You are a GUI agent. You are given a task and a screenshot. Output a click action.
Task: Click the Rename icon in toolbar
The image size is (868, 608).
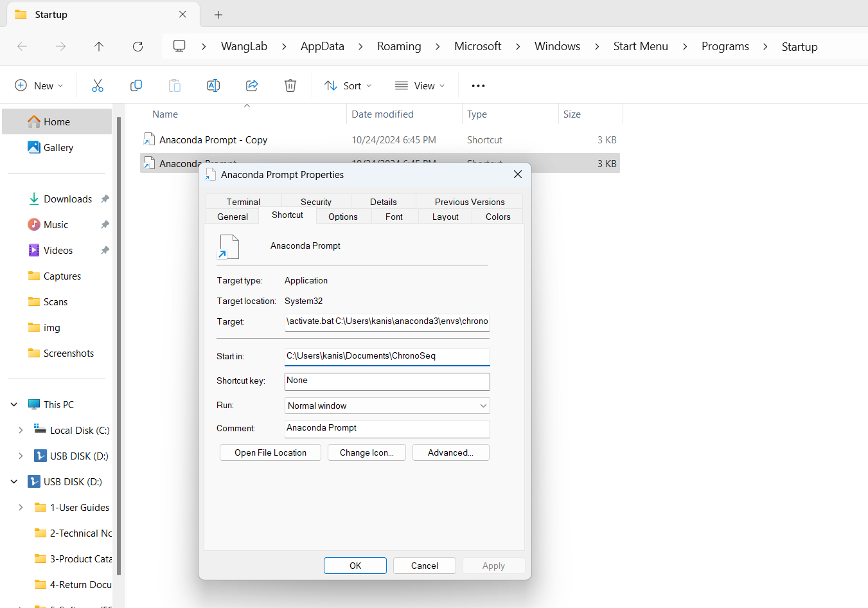(213, 85)
